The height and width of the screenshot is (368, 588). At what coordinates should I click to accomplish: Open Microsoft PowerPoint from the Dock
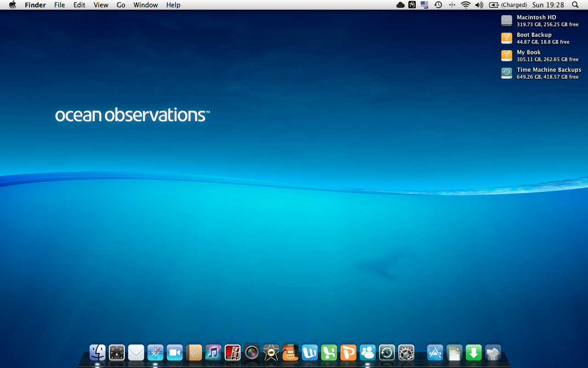pos(348,353)
